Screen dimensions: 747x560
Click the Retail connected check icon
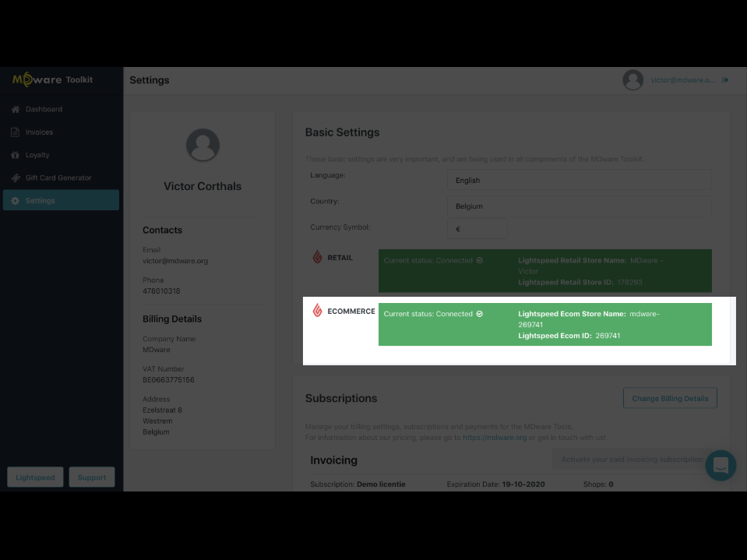pos(480,260)
